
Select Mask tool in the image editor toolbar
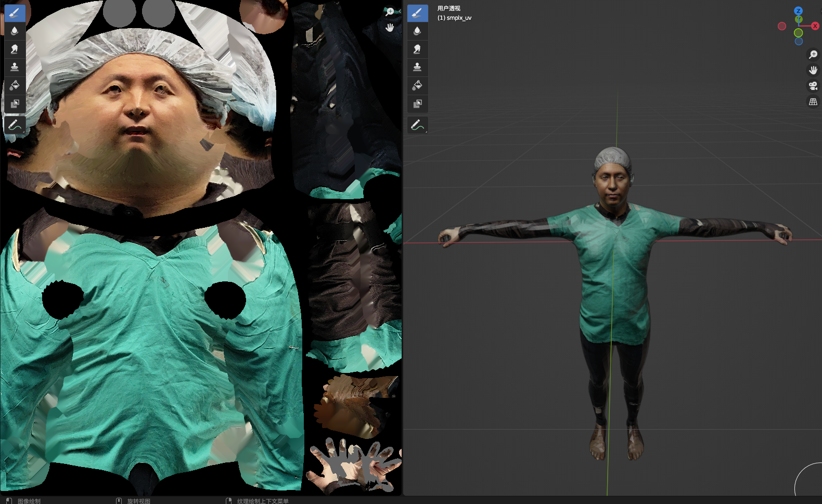pyautogui.click(x=15, y=104)
